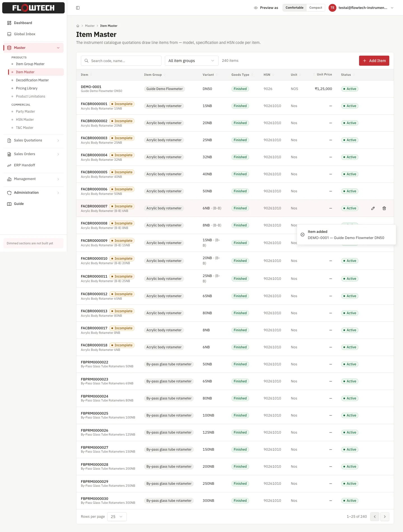Open the user account menu chevron
The height and width of the screenshot is (532, 403).
click(x=392, y=8)
